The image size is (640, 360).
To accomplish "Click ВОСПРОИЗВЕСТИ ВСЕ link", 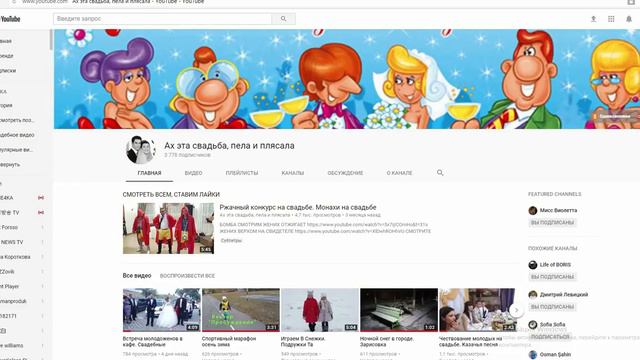I will 187,276.
